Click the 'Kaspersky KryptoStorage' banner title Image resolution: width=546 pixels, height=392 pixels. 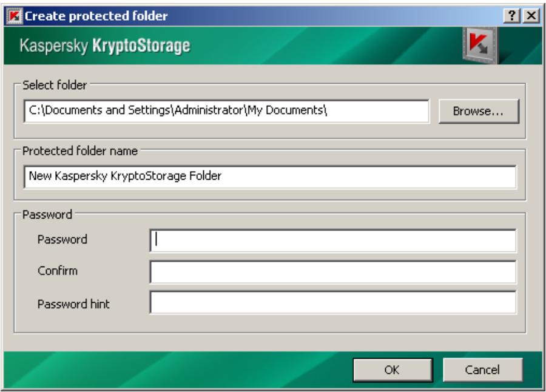(x=105, y=46)
